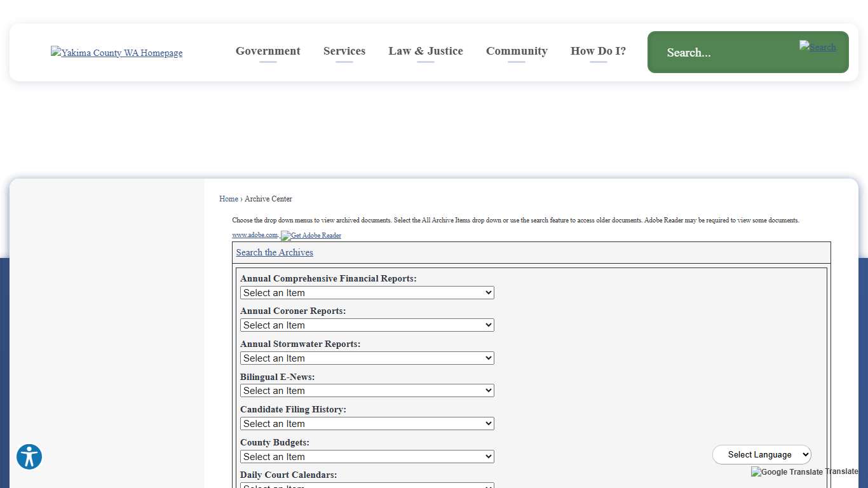Go to Home via the breadcrumb
The image size is (868, 488).
pyautogui.click(x=228, y=199)
